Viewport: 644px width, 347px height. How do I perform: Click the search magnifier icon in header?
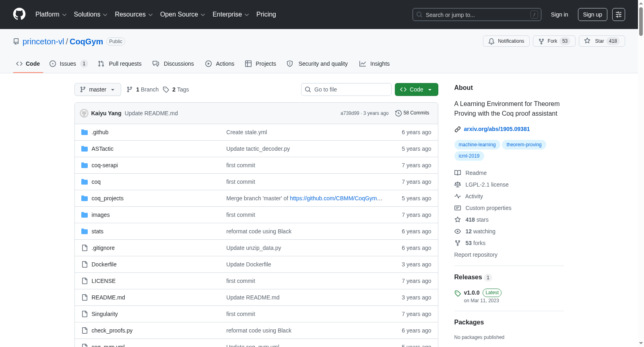[x=419, y=15]
